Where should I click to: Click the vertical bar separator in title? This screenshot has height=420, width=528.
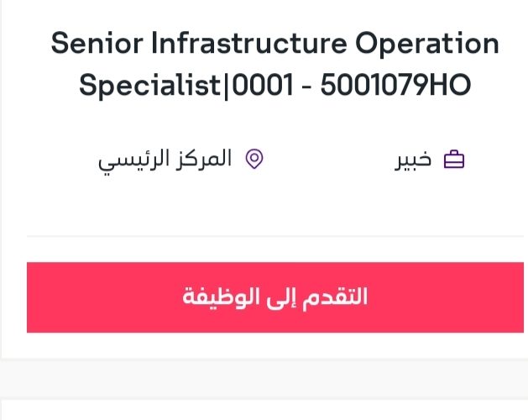click(227, 87)
